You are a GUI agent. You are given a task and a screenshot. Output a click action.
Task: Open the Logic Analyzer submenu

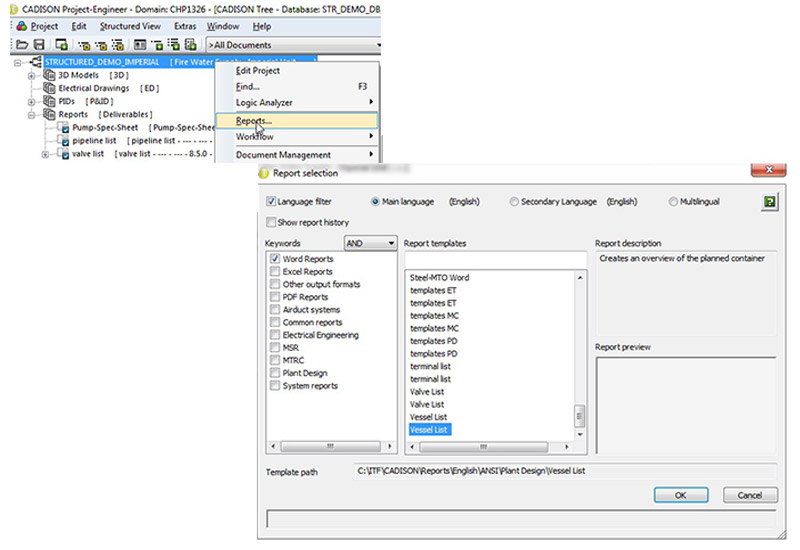[297, 103]
